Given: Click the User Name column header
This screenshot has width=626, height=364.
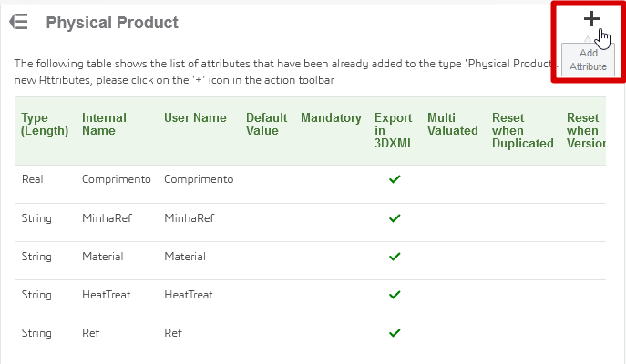Looking at the screenshot, I should point(195,117).
